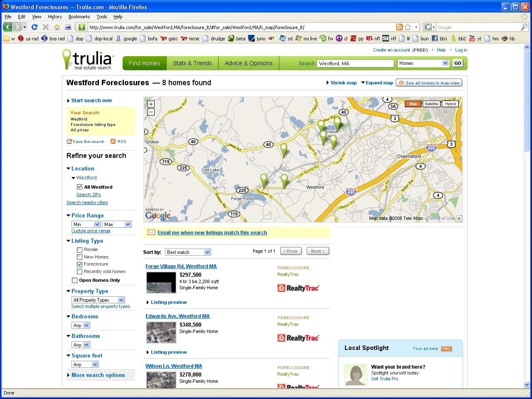The height and width of the screenshot is (399, 532).
Task: Check the Resale listing type
Action: pos(79,250)
